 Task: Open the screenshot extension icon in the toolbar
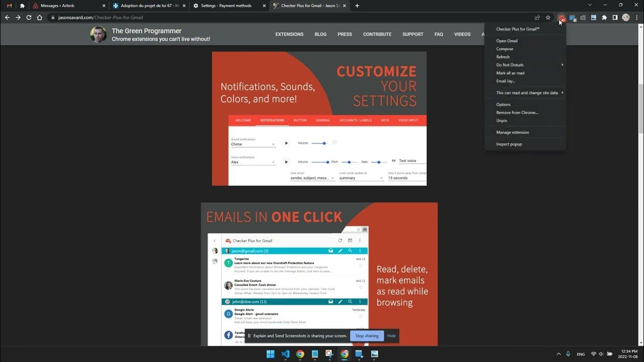(x=583, y=17)
